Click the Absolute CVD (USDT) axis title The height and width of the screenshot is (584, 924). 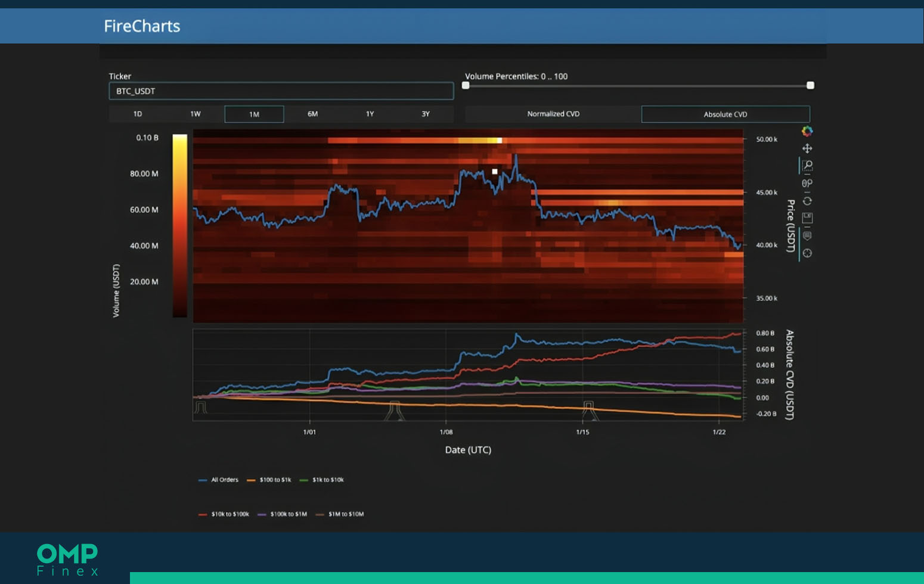tap(789, 375)
